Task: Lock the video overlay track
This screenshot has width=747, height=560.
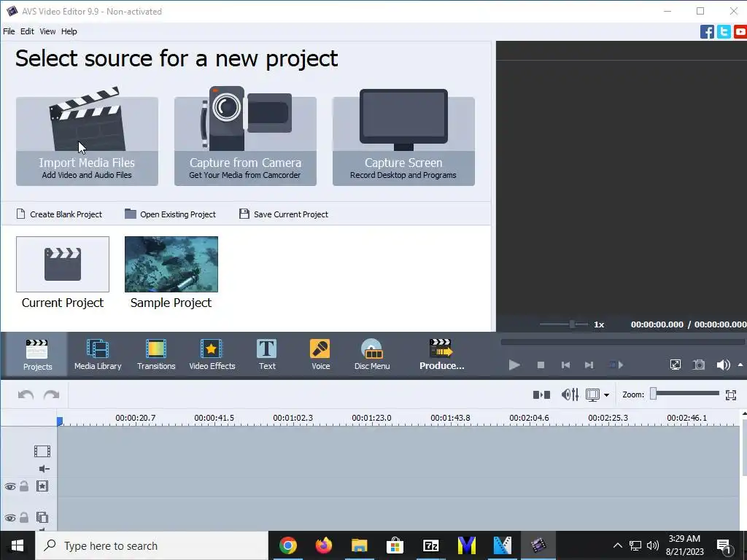Action: [x=24, y=517]
